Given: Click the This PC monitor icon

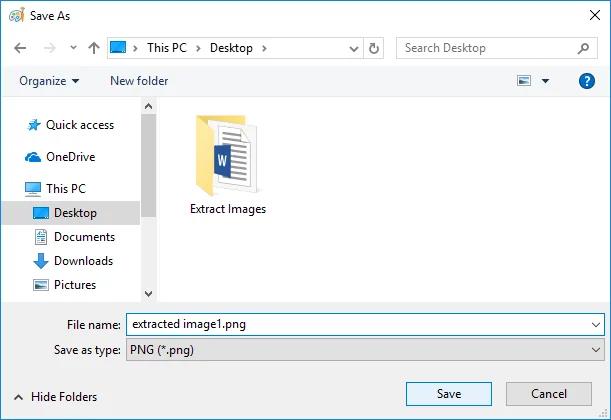Looking at the screenshot, I should coord(33,189).
